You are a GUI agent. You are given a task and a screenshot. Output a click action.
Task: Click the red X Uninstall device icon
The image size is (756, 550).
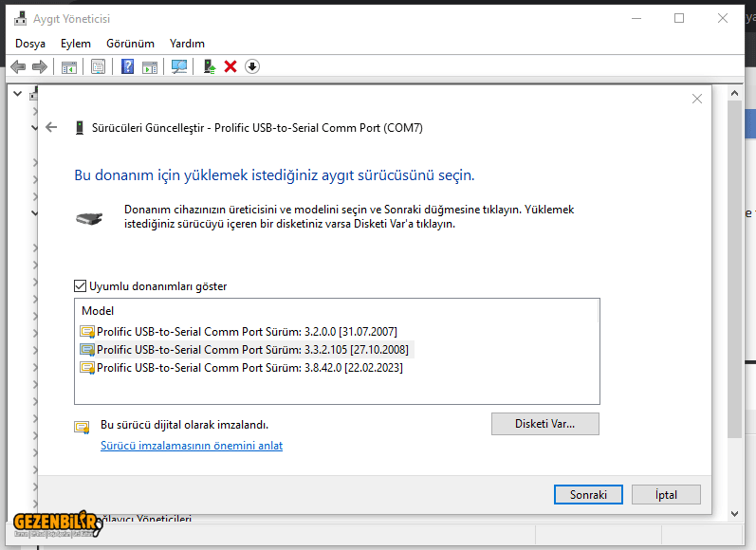[230, 66]
